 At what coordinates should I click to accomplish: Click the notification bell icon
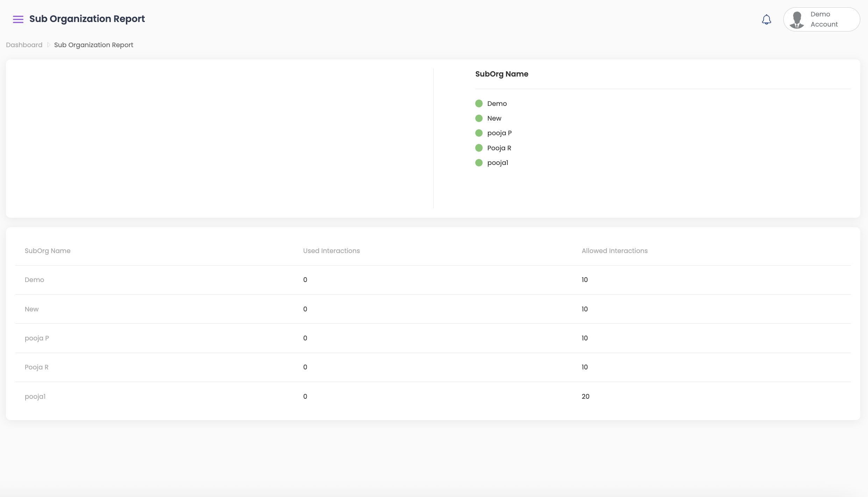pos(766,20)
